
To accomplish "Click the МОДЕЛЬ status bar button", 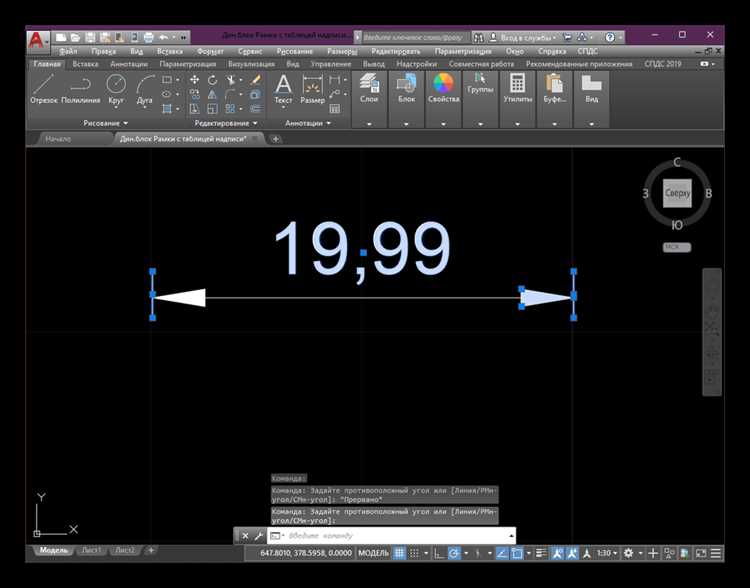I will click(x=373, y=553).
